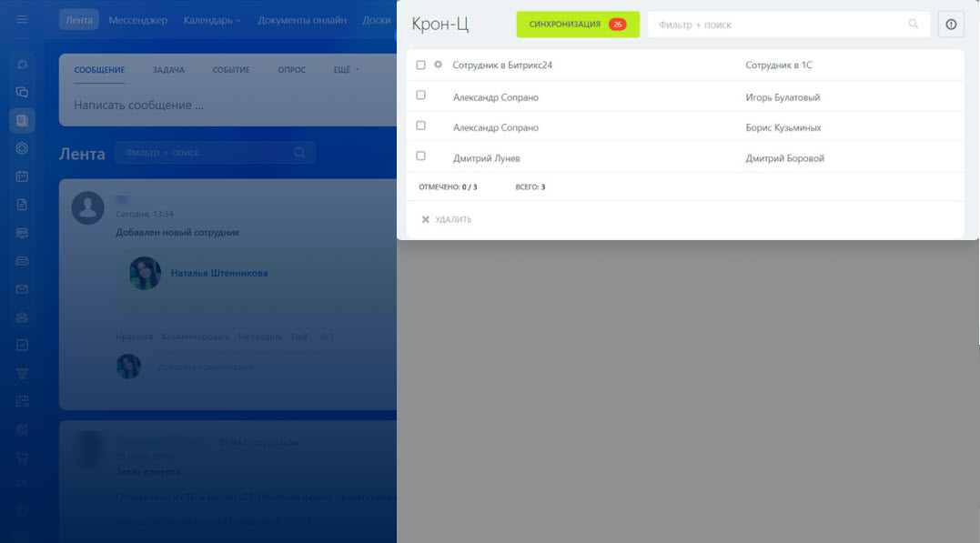Click the Сегодня, 13:34 timestamp
980x543 pixels.
[145, 214]
